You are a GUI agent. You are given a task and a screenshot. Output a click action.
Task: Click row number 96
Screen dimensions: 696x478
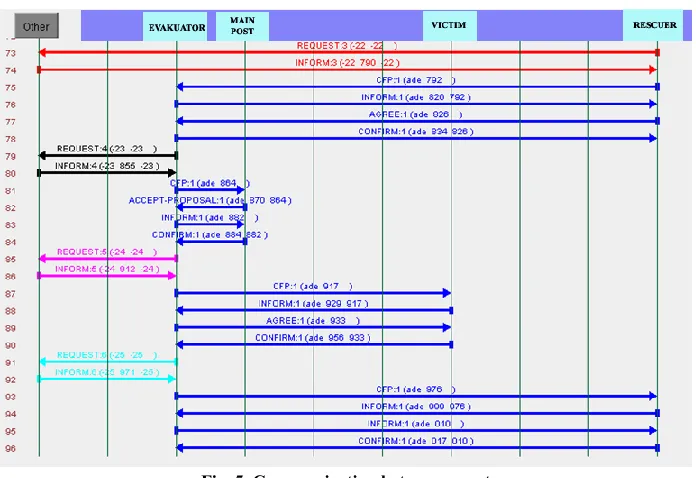(10, 449)
